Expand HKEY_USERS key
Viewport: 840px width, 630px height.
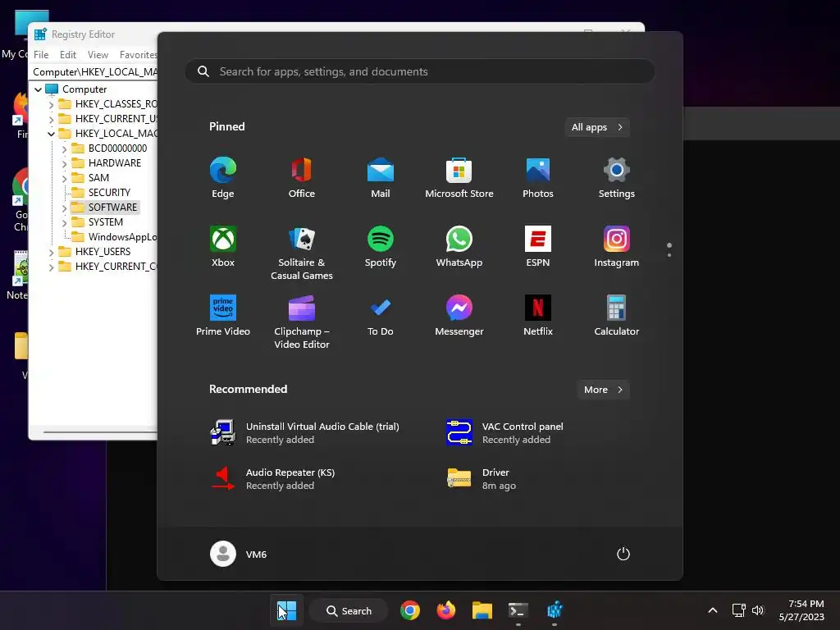pos(52,252)
